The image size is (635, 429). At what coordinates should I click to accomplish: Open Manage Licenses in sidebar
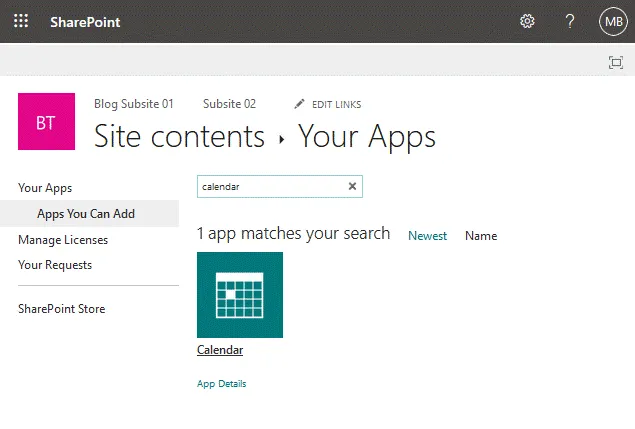pyautogui.click(x=63, y=240)
